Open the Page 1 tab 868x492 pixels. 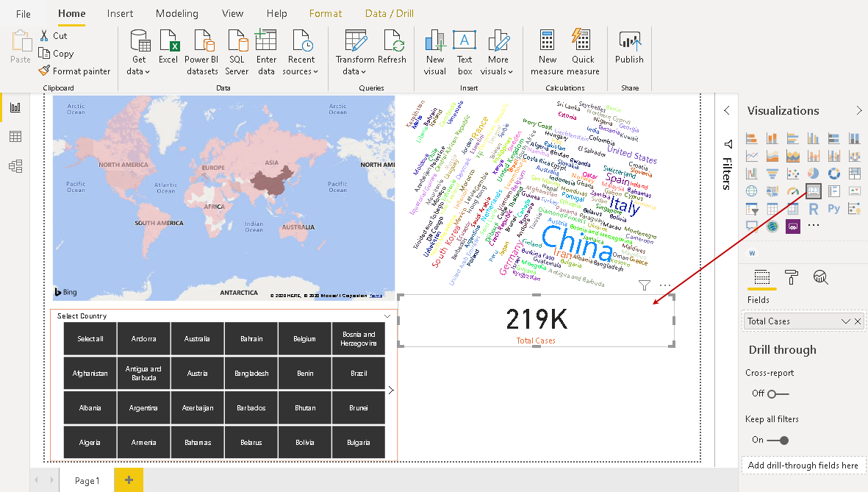tap(87, 480)
